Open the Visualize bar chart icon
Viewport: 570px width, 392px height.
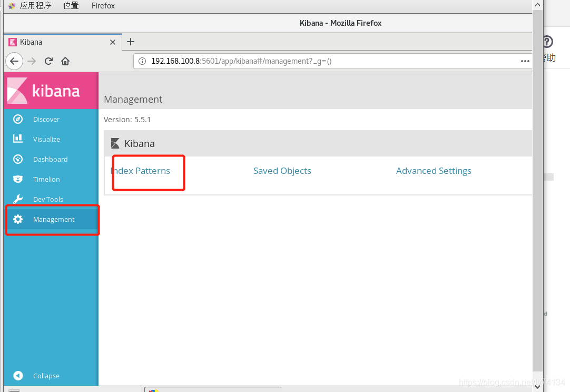(18, 139)
